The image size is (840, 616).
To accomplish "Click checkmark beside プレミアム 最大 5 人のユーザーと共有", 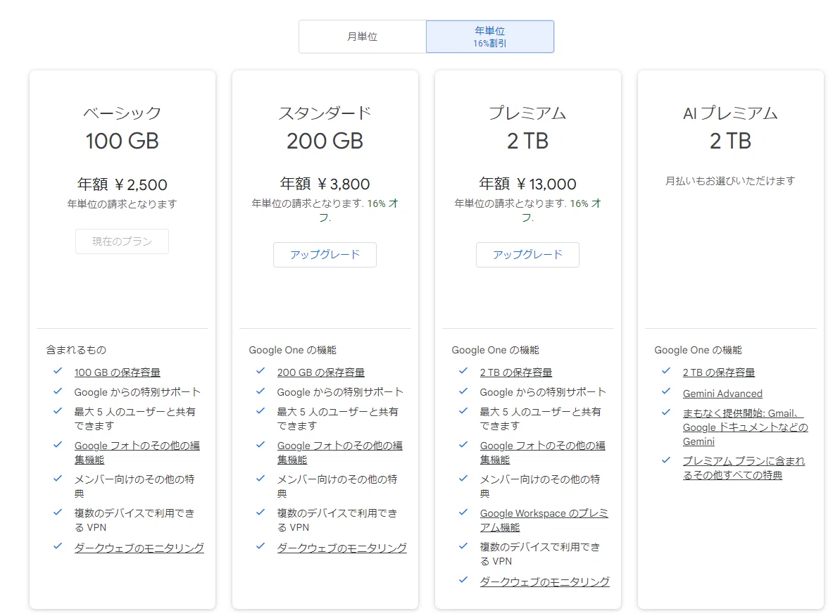I will pos(463,411).
